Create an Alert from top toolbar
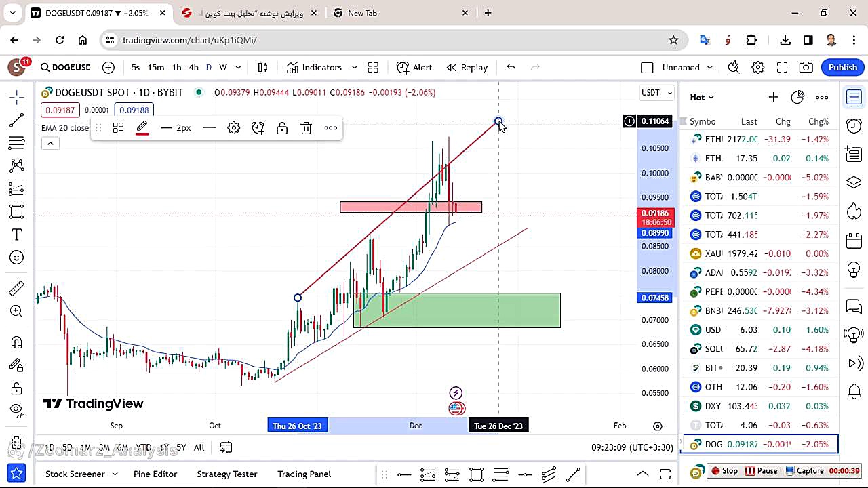Screen dimensions: 868x488 click(x=414, y=67)
